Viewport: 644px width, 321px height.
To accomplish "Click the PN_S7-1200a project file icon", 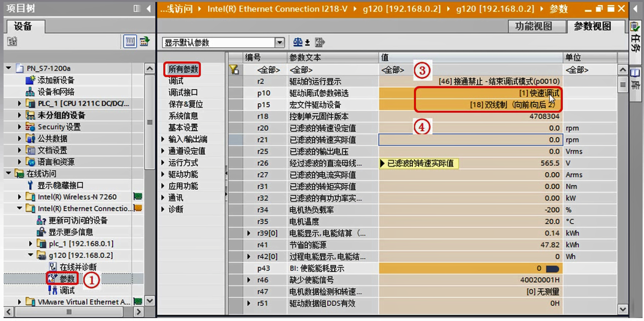I will coord(19,69).
